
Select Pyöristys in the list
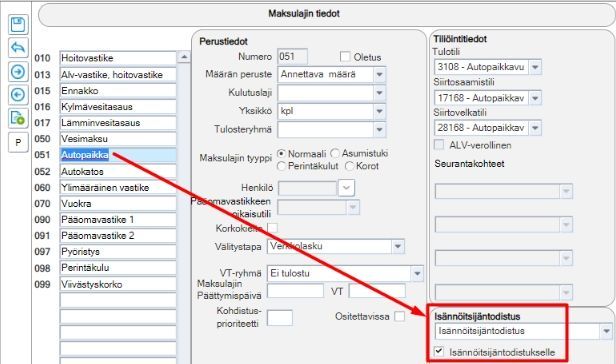(x=118, y=252)
